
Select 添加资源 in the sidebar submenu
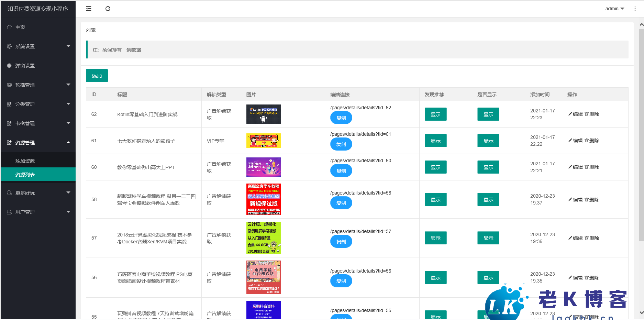point(25,161)
